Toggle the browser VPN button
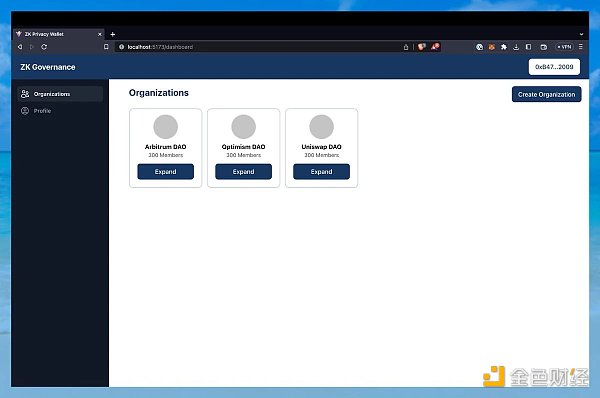 coord(564,47)
